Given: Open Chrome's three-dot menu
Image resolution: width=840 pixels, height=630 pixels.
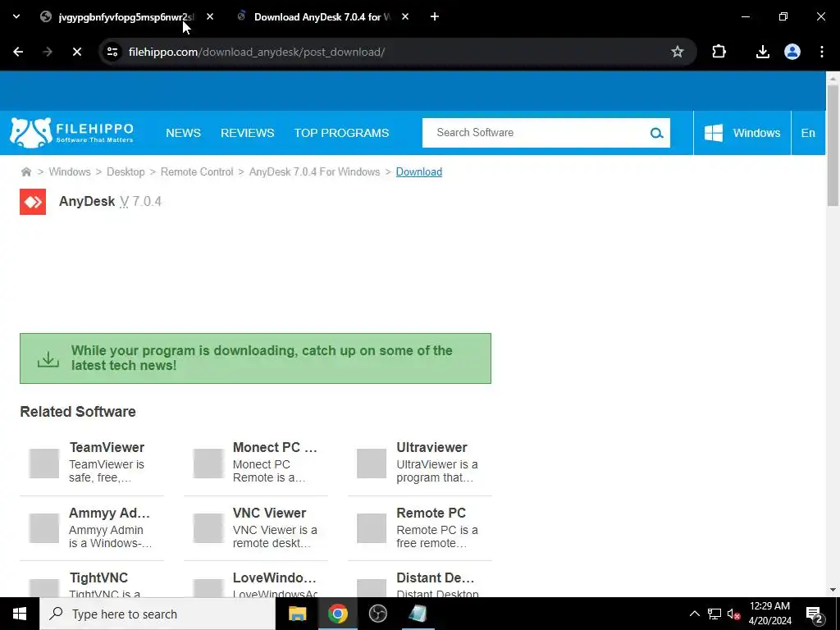Looking at the screenshot, I should point(822,52).
